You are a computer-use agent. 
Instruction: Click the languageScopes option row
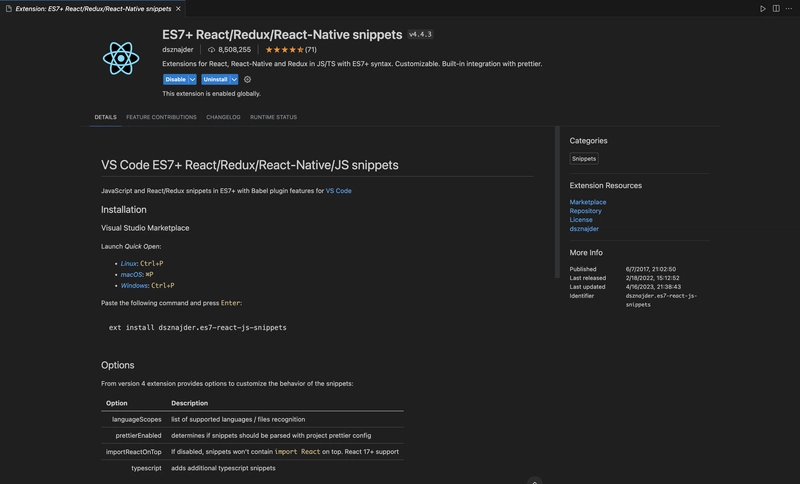point(252,419)
